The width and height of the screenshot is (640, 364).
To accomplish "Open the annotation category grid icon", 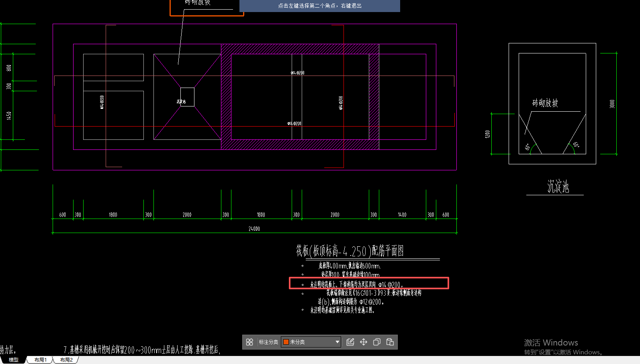I will pos(249,342).
